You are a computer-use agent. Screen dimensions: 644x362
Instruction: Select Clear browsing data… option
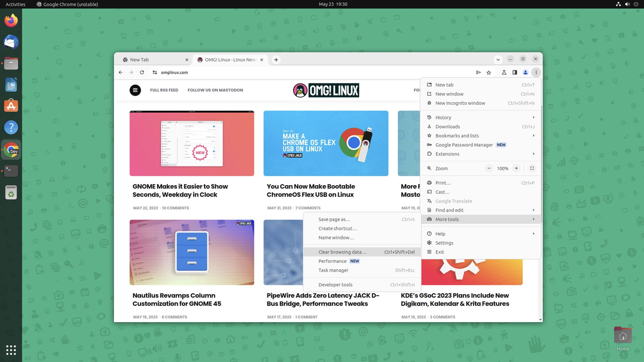tap(362, 252)
